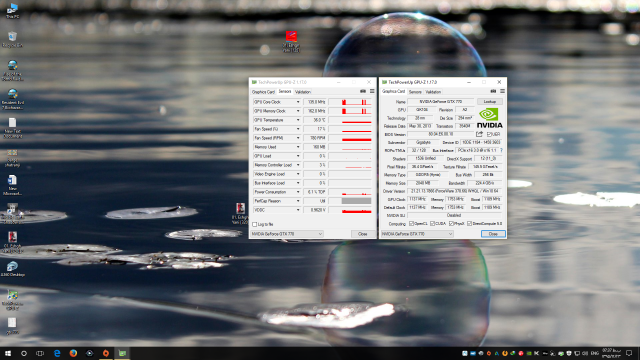The width and height of the screenshot is (640, 360).
Task: Click the Driver Version value field
Action: (x=455, y=191)
